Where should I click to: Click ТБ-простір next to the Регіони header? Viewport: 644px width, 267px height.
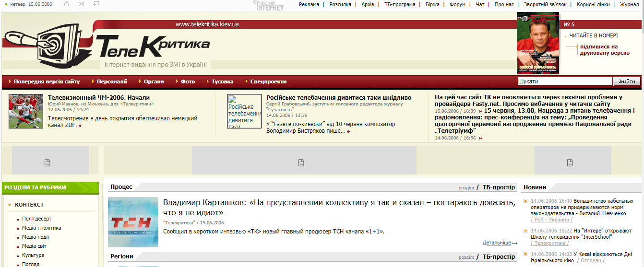click(499, 257)
